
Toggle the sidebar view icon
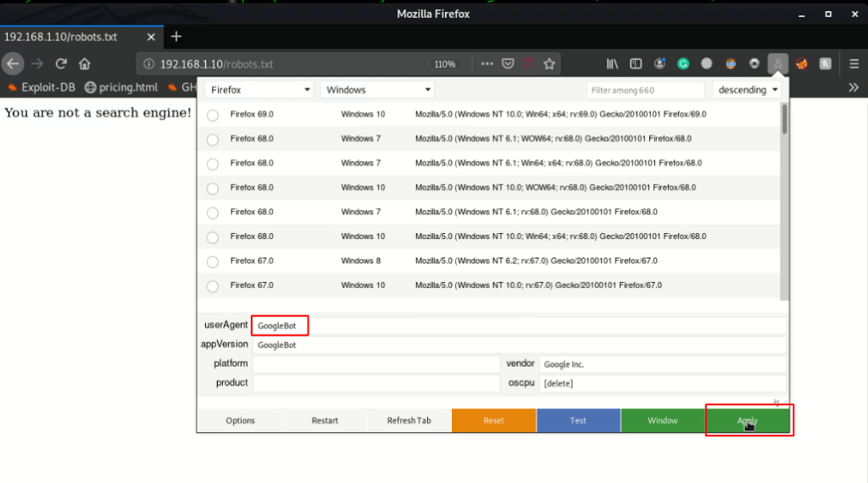click(x=636, y=64)
